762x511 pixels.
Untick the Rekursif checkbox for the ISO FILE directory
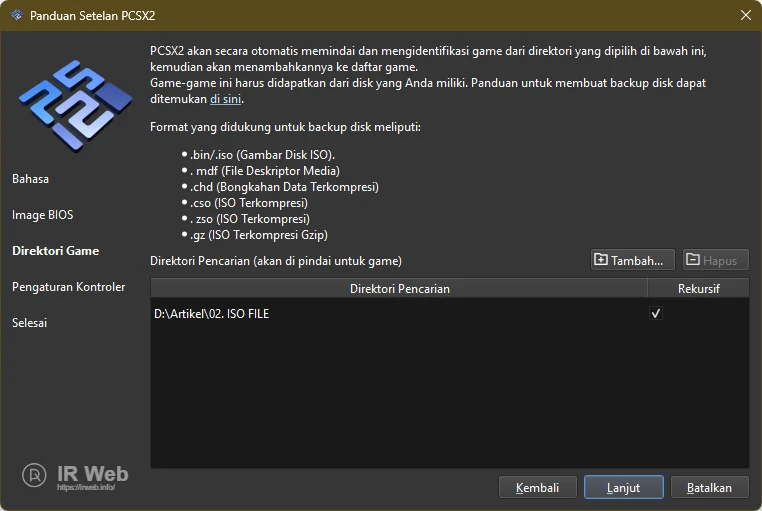click(x=656, y=313)
